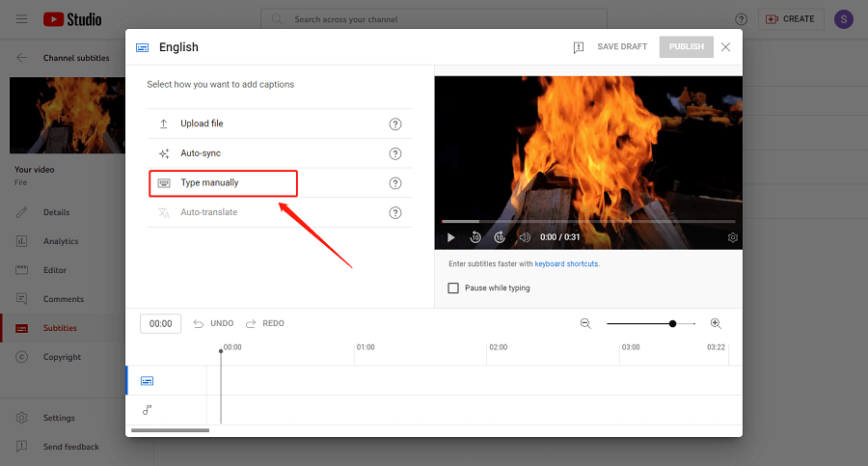Rewind the video 10 seconds
This screenshot has height=466, width=868.
pyautogui.click(x=475, y=237)
